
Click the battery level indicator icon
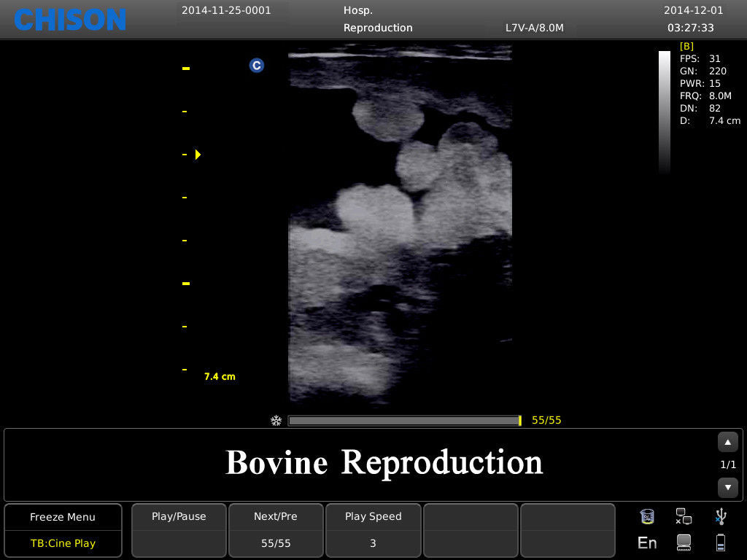pyautogui.click(x=721, y=542)
